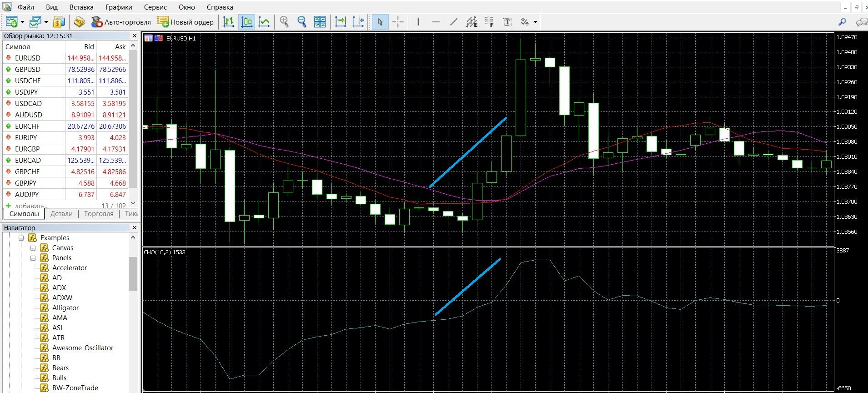This screenshot has width=868, height=393.
Task: Select the cursor arrow tool
Action: click(x=380, y=21)
